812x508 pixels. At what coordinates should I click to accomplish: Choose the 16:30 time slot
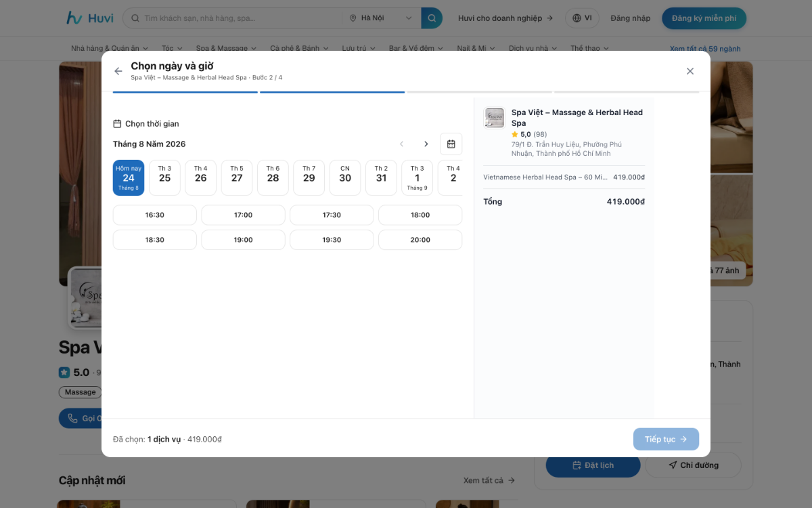point(155,215)
